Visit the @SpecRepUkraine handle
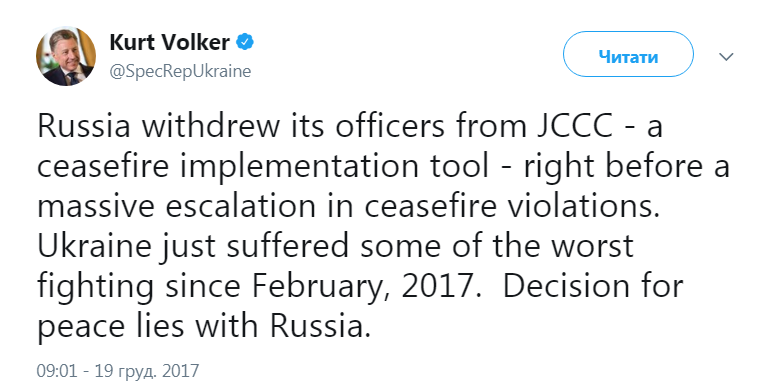This screenshot has height=385, width=775. pos(180,72)
